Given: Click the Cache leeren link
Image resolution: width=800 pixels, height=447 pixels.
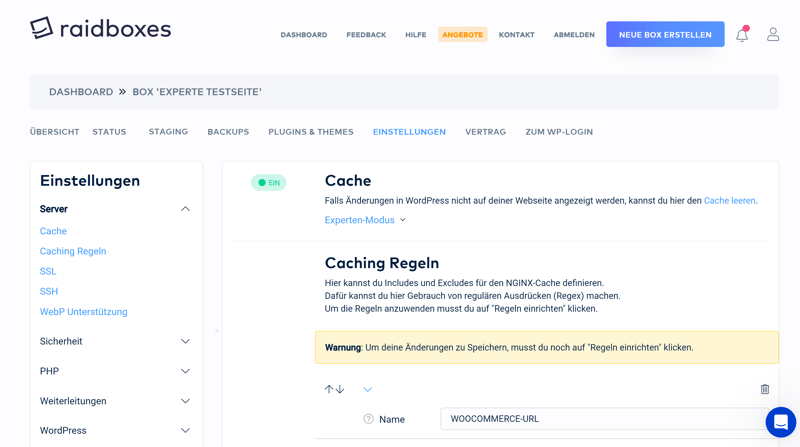Looking at the screenshot, I should 729,201.
